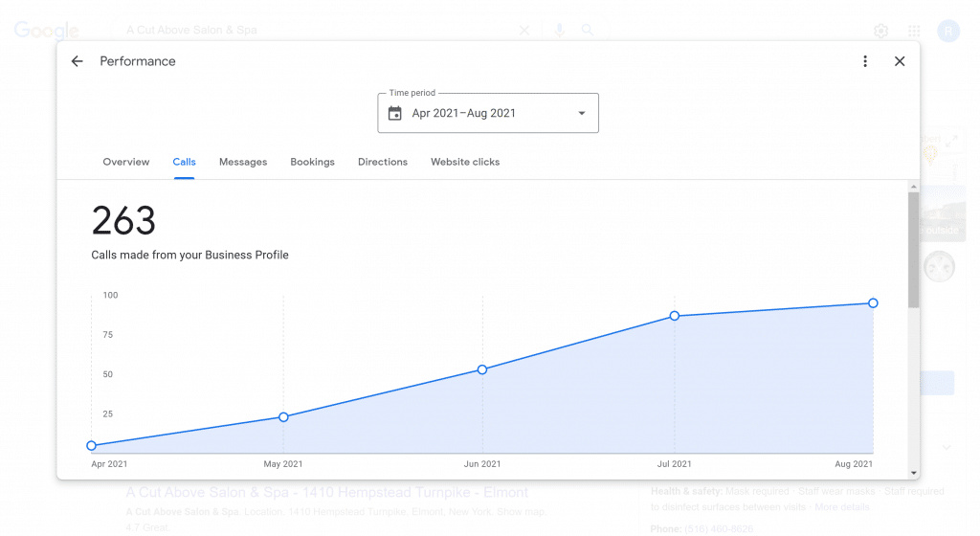
Task: Click the May 2021 data point
Action: pyautogui.click(x=283, y=416)
